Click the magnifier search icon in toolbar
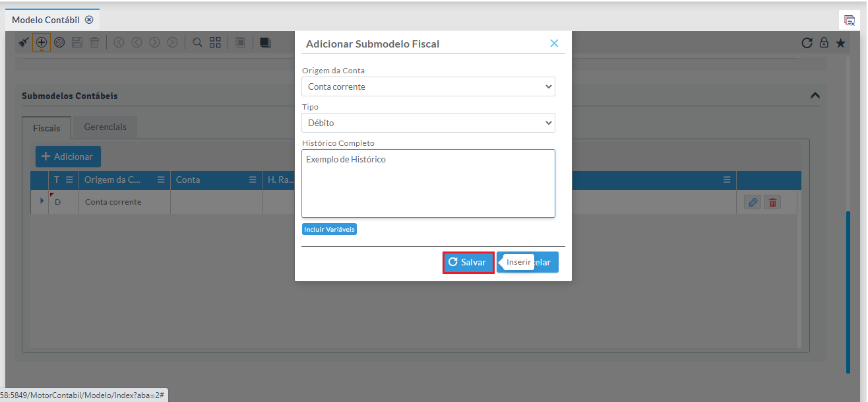 click(x=197, y=43)
